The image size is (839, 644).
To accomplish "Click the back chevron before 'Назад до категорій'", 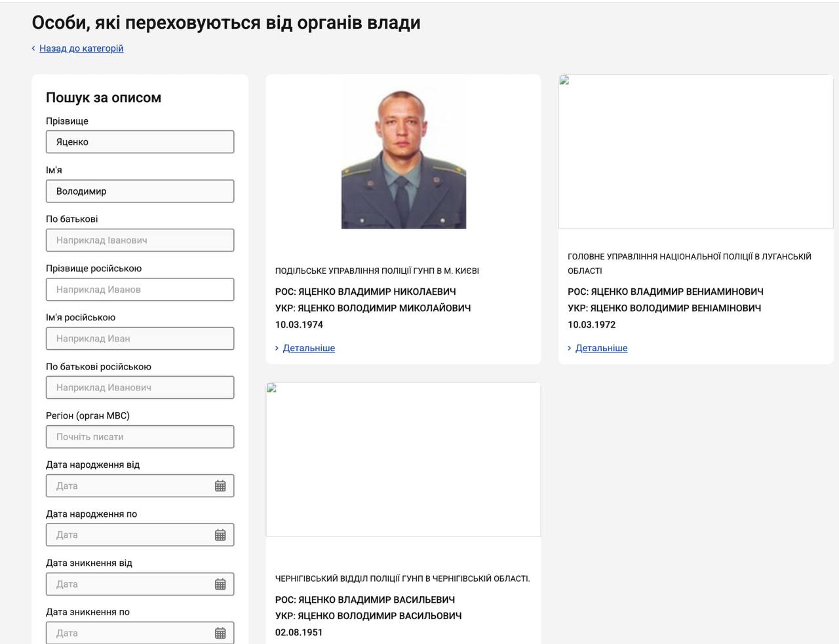I will point(33,48).
